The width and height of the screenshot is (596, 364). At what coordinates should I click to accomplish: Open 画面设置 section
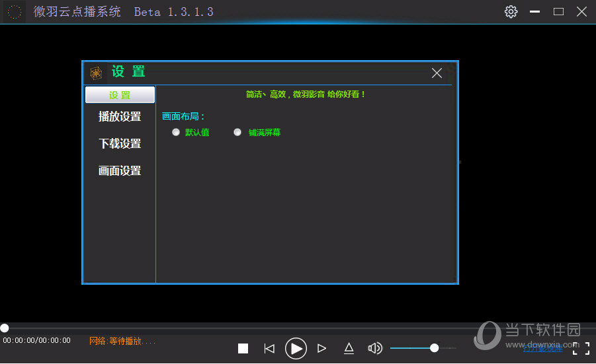point(120,171)
